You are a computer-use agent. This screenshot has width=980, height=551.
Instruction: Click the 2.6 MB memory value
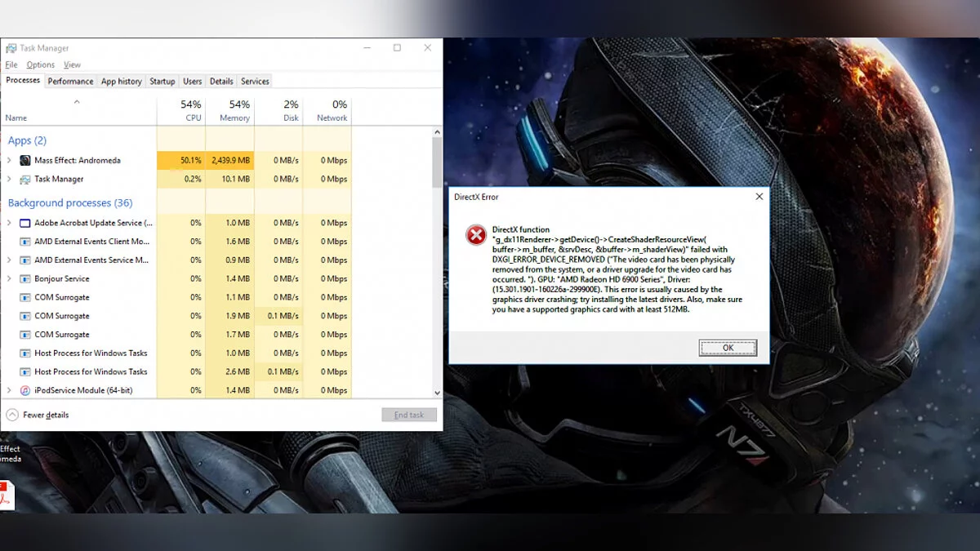(x=238, y=372)
